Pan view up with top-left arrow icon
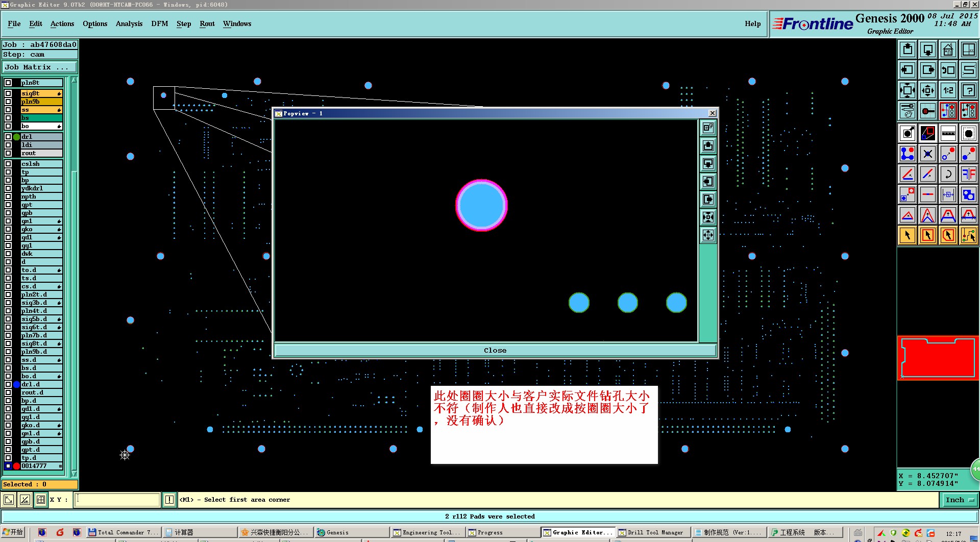The image size is (980, 542). pyautogui.click(x=908, y=50)
